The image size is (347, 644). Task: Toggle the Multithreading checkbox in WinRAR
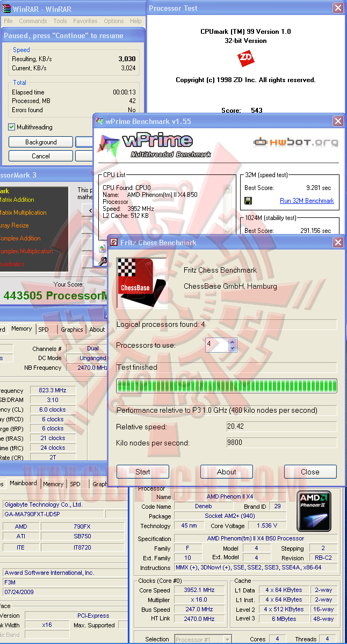click(x=12, y=127)
